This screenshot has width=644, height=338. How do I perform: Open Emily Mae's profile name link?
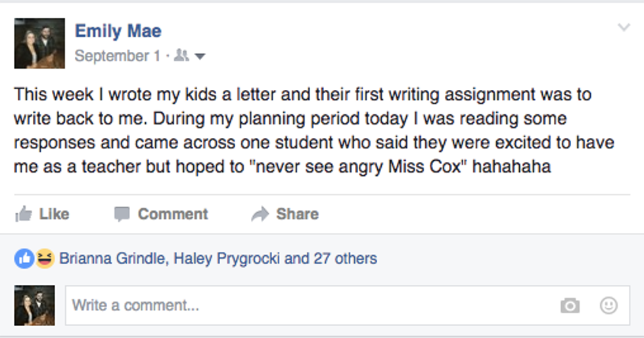[x=118, y=31]
